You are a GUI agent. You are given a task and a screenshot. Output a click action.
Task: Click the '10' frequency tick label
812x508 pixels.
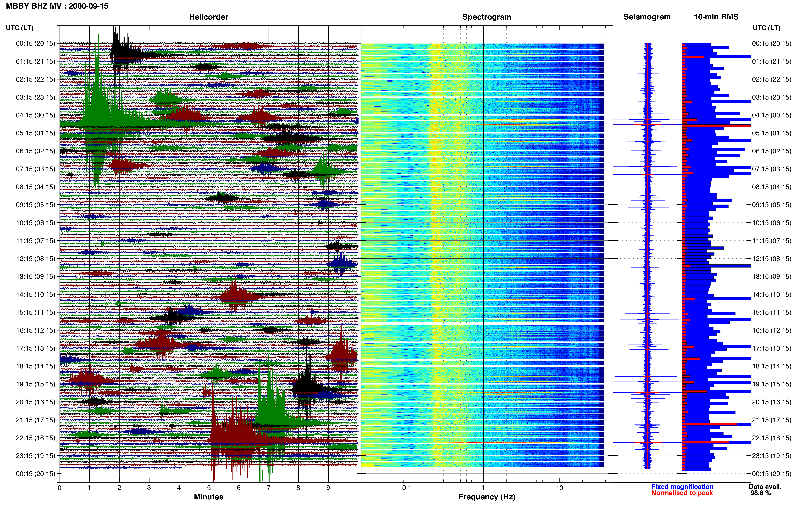559,487
